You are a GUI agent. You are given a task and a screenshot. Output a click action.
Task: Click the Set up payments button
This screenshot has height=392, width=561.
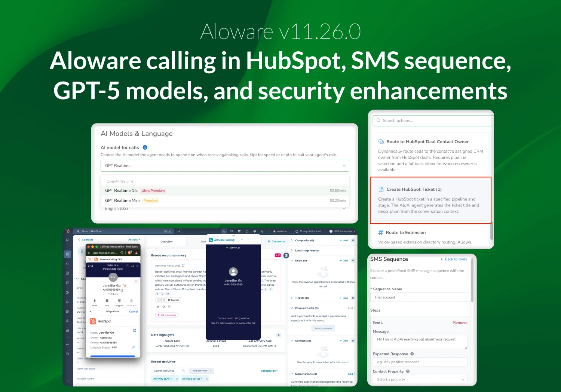(323, 328)
